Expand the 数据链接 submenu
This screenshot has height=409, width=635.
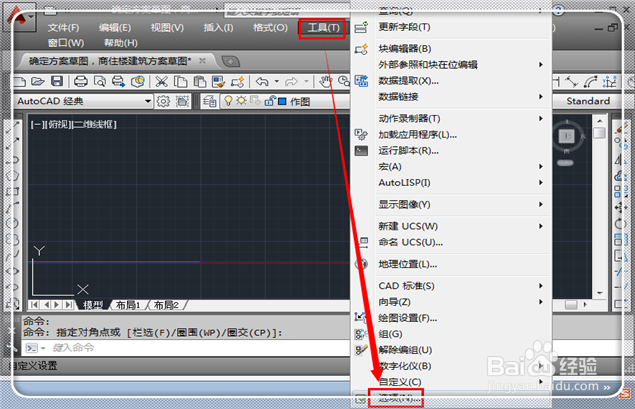[540, 97]
